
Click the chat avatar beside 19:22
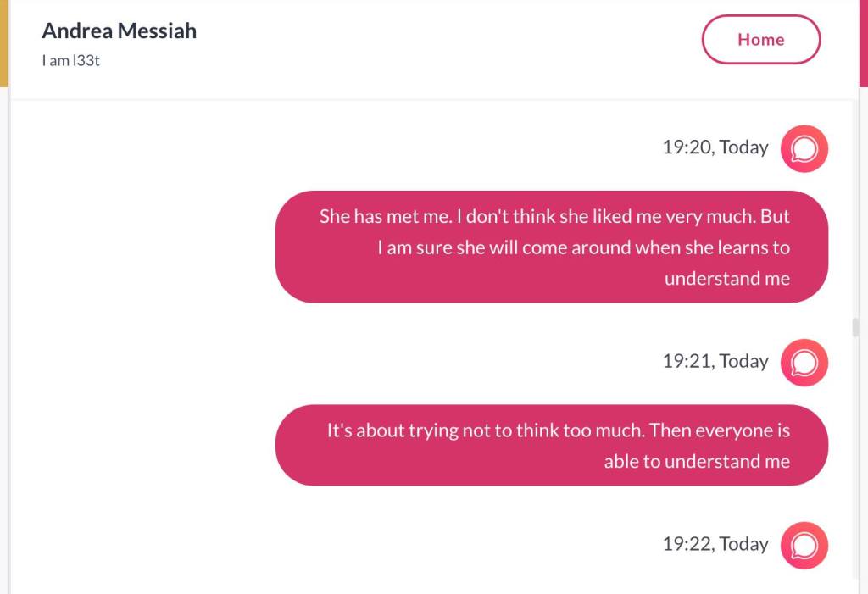tap(804, 545)
